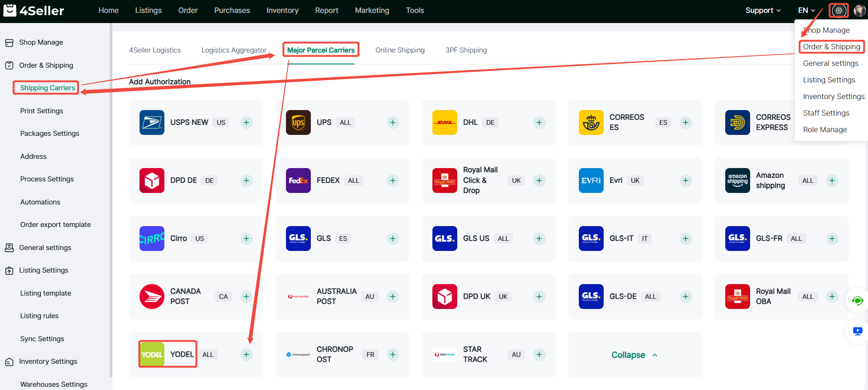Viewport: 868px width, 390px height.
Task: Open the blue video tutorial floating icon
Action: (x=857, y=331)
